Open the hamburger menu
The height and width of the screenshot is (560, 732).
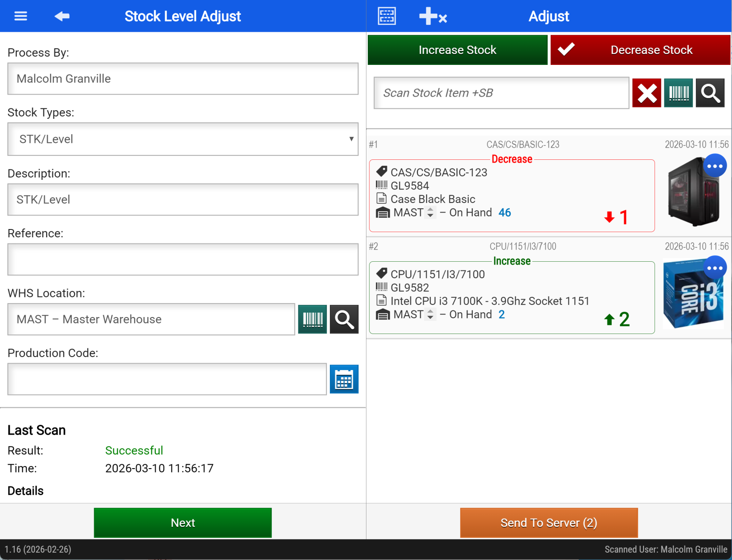20,16
